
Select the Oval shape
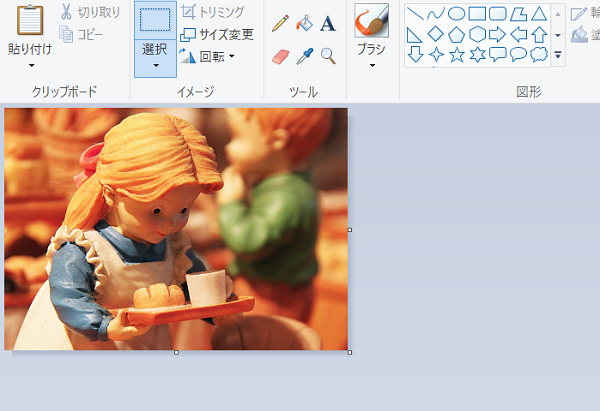tap(457, 14)
